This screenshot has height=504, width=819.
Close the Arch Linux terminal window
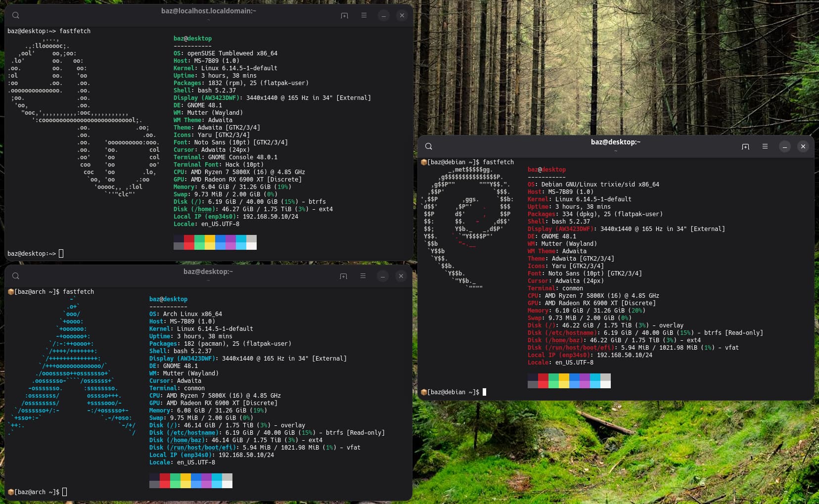401,276
